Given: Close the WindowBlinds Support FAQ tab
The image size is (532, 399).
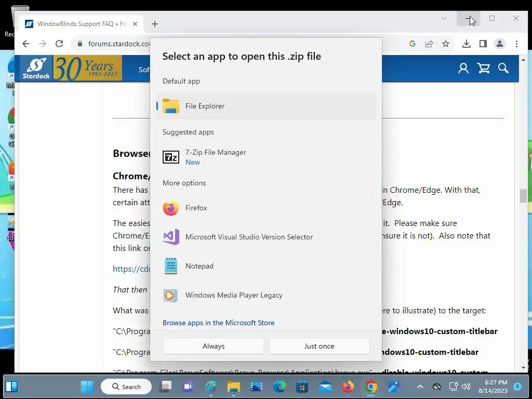Looking at the screenshot, I should coord(135,24).
